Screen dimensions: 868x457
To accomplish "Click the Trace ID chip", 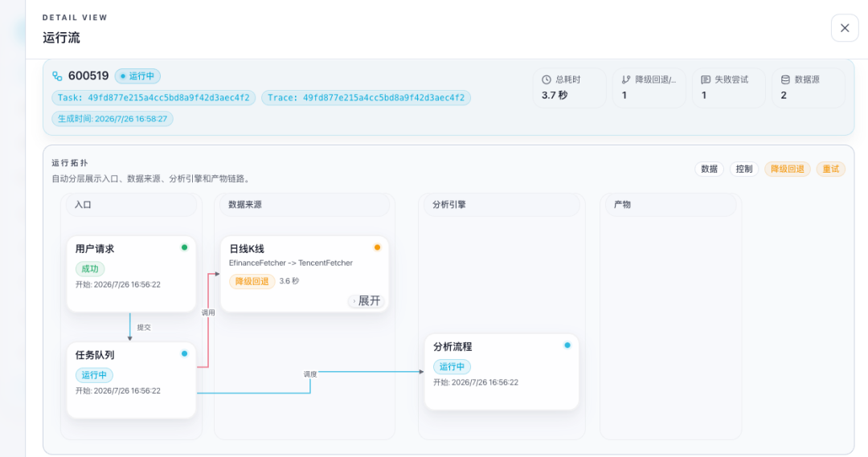I will [366, 98].
